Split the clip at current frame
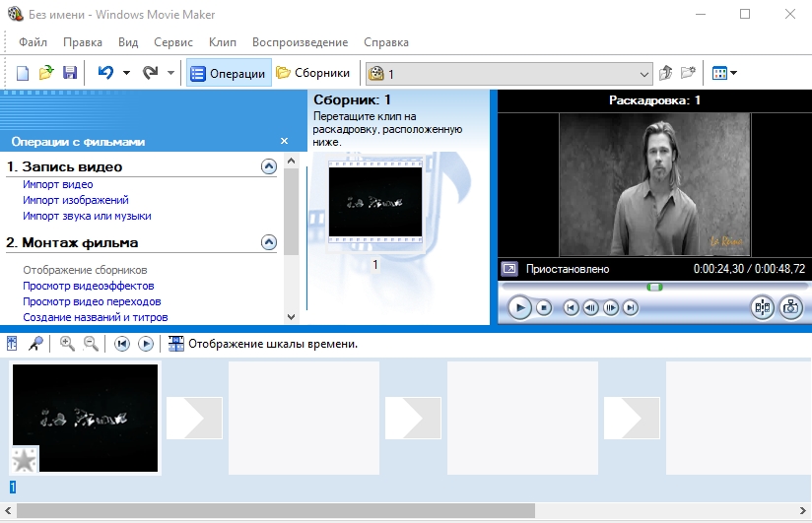The width and height of the screenshot is (812, 523). 763,308
